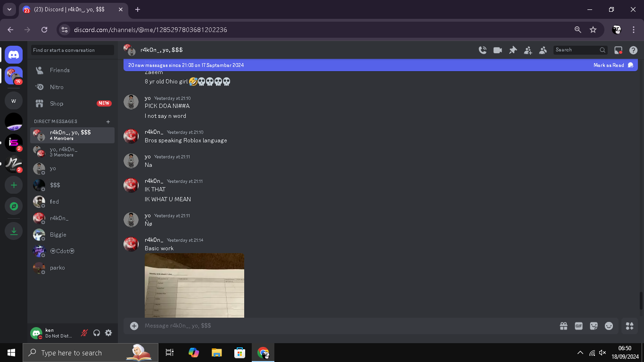Select the 4 Members group DM
Image resolution: width=644 pixels, height=362 pixels.
[72, 135]
